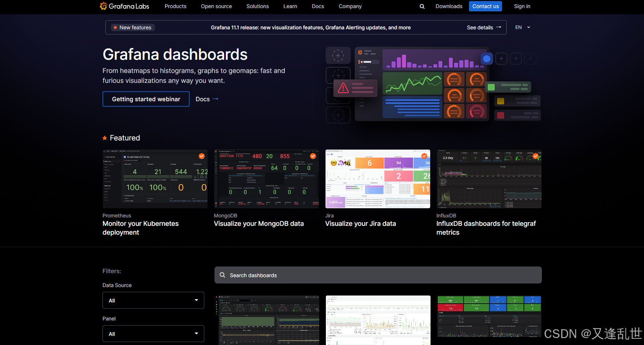
Task: Click Visualize your Jira data title
Action: (361, 224)
